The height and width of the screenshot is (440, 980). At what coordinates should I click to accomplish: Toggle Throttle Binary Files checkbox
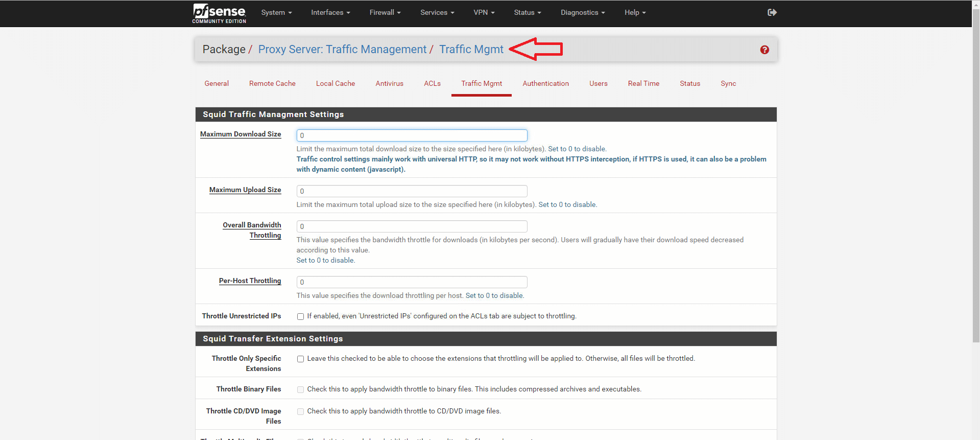click(300, 389)
